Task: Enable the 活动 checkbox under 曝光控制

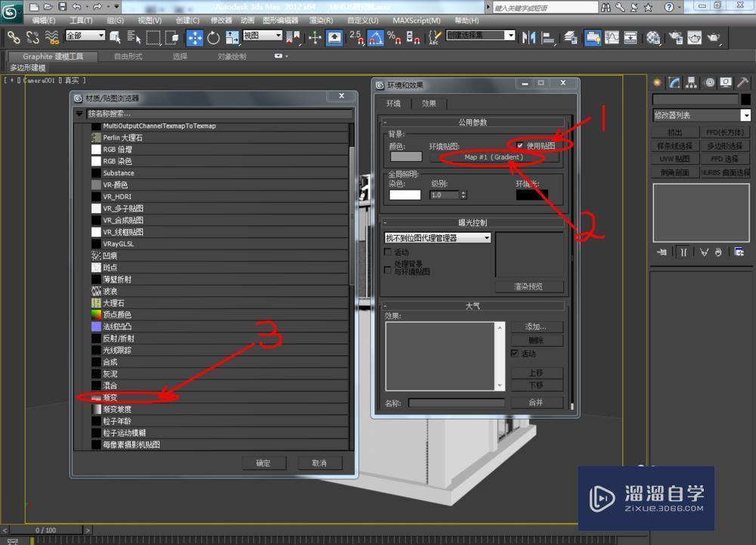Action: [389, 251]
